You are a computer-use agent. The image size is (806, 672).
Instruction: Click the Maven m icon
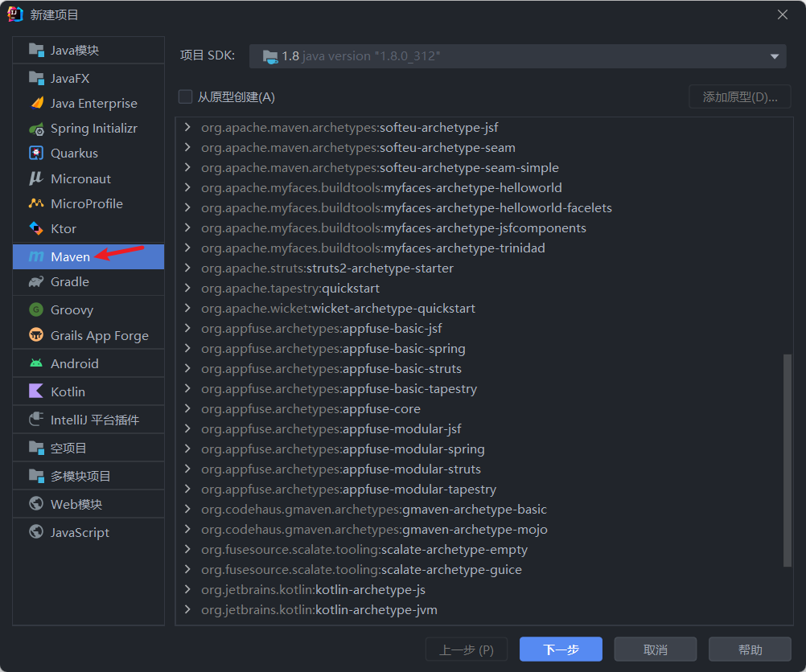pos(36,256)
